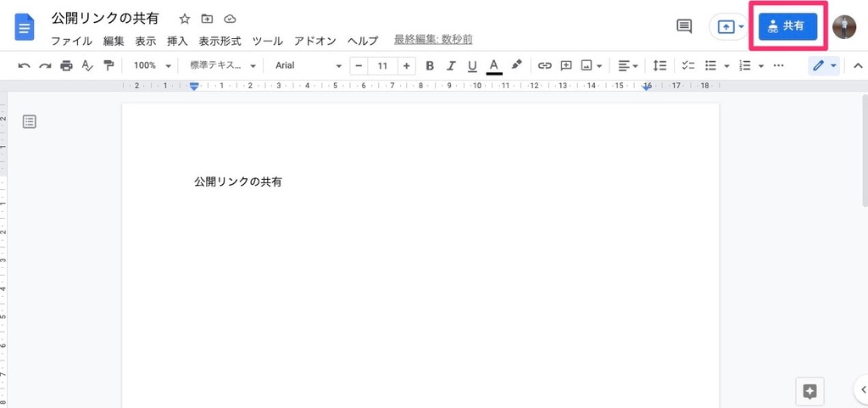Click the insert image icon
The image size is (868, 408).
click(x=587, y=66)
